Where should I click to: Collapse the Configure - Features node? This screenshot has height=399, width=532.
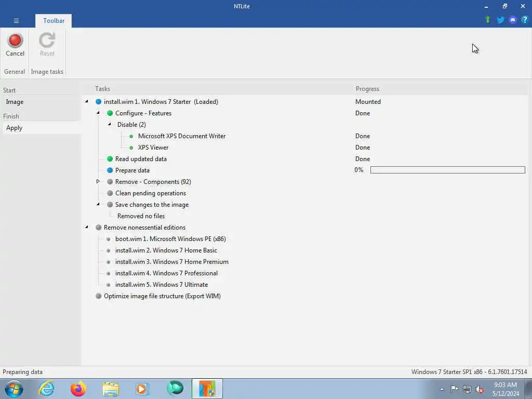pyautogui.click(x=98, y=113)
